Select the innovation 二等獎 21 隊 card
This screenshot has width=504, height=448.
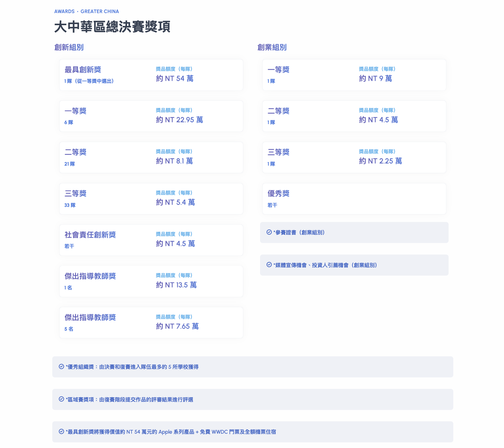pos(151,158)
